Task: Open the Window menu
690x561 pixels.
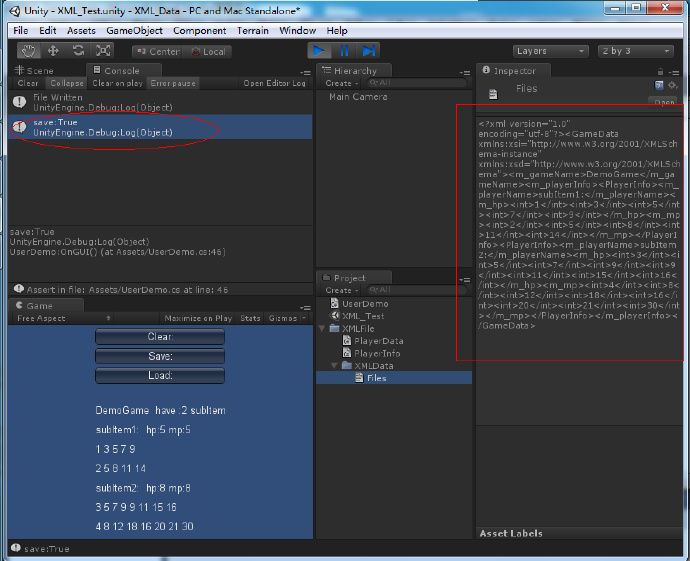Action: click(x=297, y=30)
